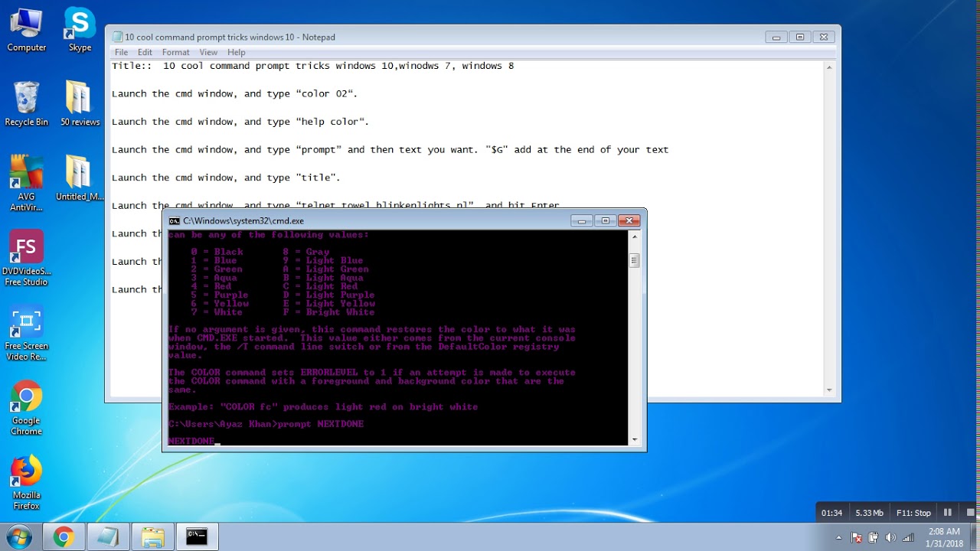Open the volume speaker tray icon
Screen dimensions: 980x551
892,537
